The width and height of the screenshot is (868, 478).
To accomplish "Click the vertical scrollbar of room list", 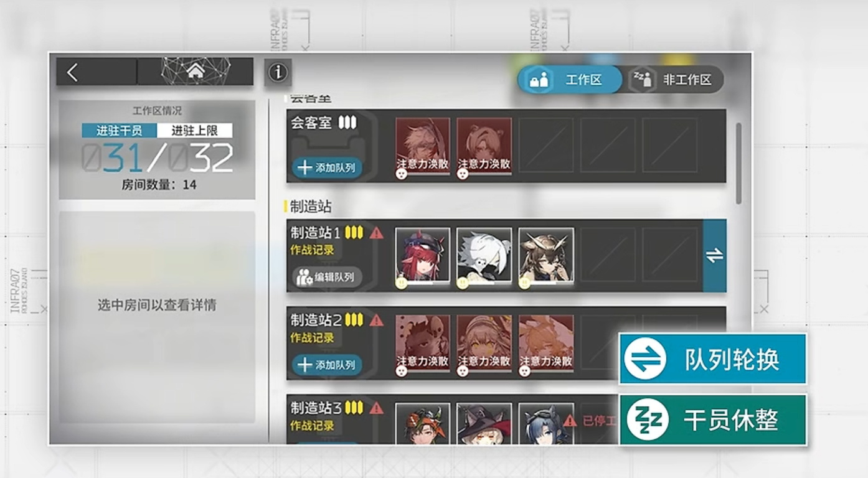I will (x=739, y=163).
